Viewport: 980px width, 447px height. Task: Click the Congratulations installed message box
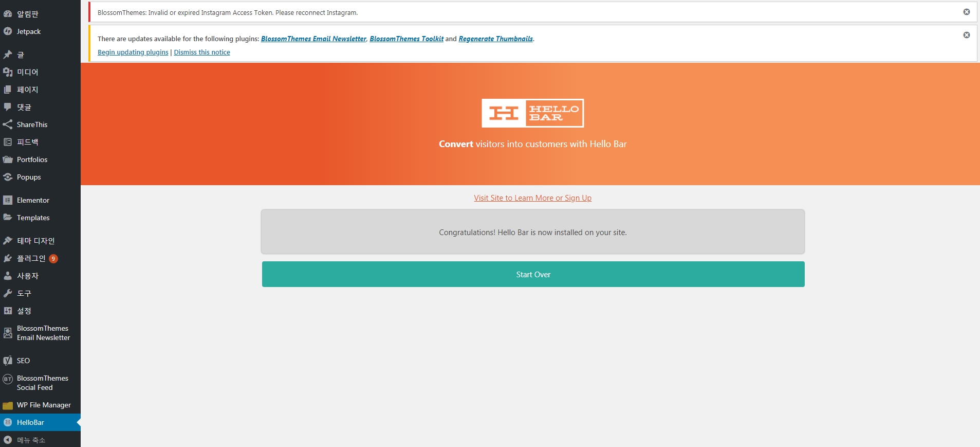coord(533,231)
